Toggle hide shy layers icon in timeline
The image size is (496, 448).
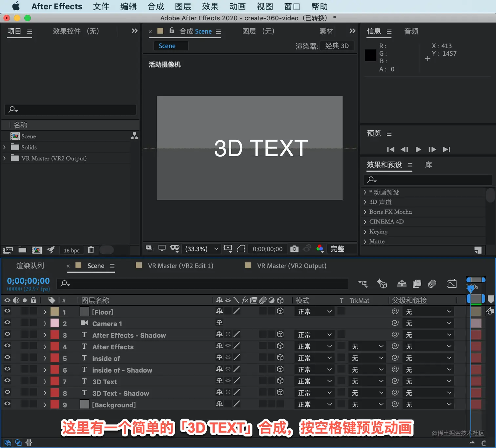coord(402,283)
